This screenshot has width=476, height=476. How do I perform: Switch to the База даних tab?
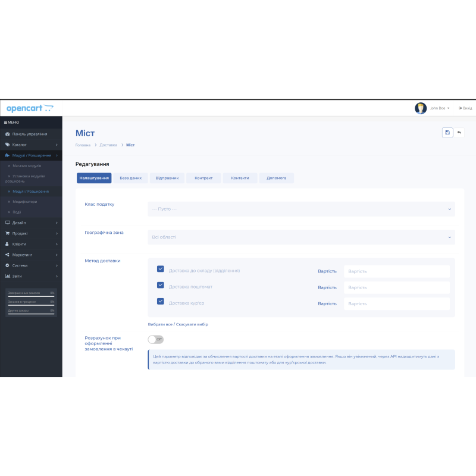pyautogui.click(x=130, y=178)
